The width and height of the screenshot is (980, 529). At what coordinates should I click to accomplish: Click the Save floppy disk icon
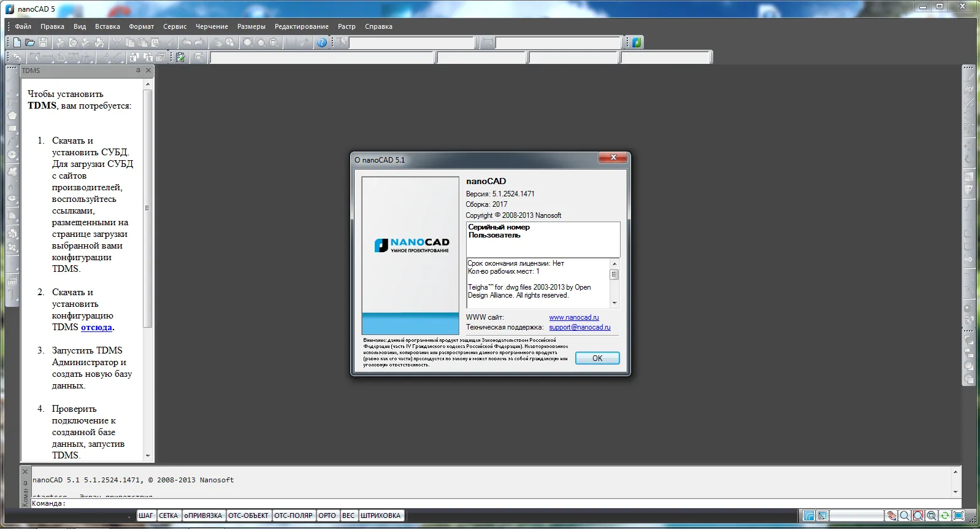click(43, 42)
